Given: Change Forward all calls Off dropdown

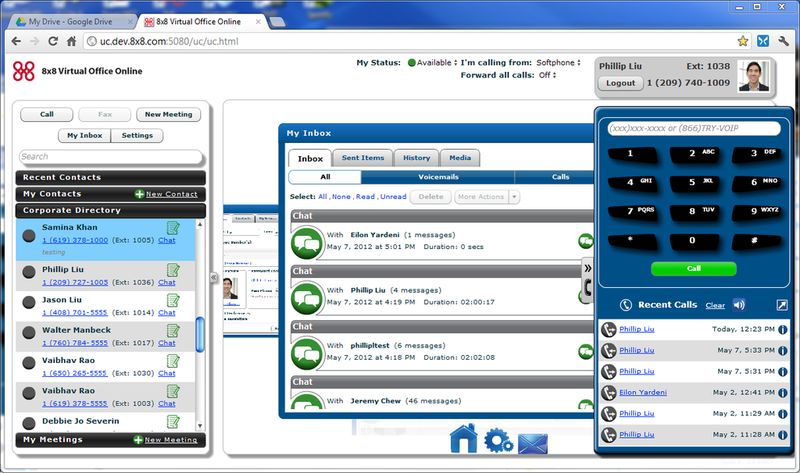Looking at the screenshot, I should pos(547,75).
